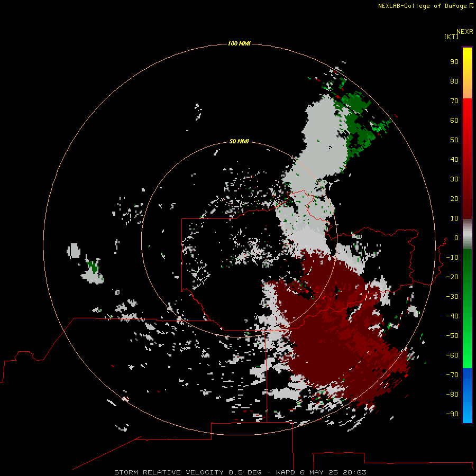Viewport: 476px width, 476px height.
Task: Click the bright red segment of the color bar
Action: (467, 158)
